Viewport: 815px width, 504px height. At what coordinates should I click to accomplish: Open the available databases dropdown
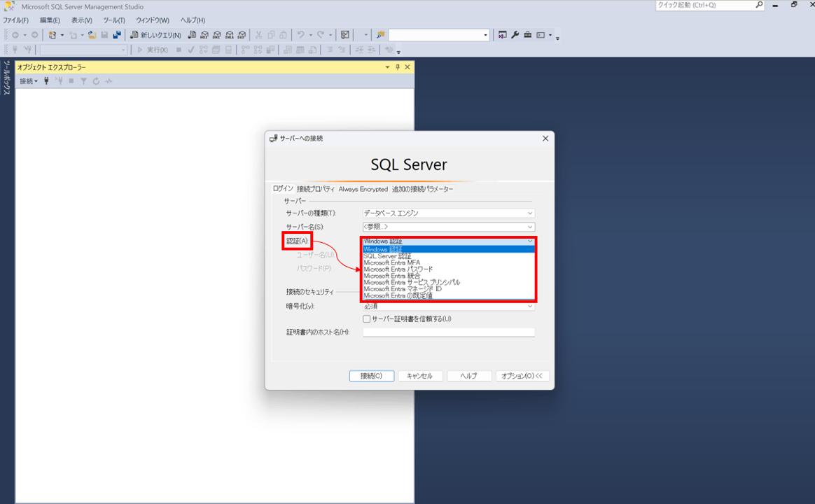[x=83, y=50]
